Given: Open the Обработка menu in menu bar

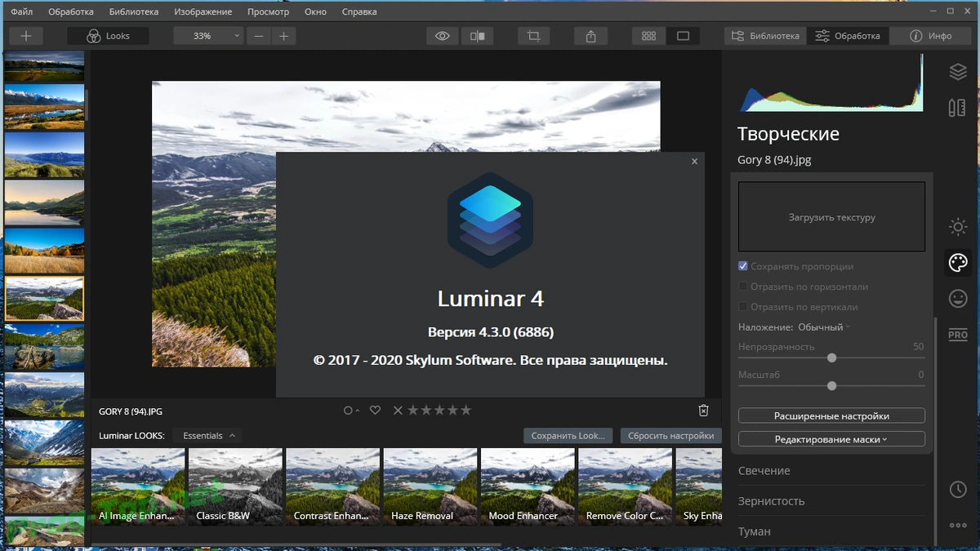Looking at the screenshot, I should (x=71, y=12).
